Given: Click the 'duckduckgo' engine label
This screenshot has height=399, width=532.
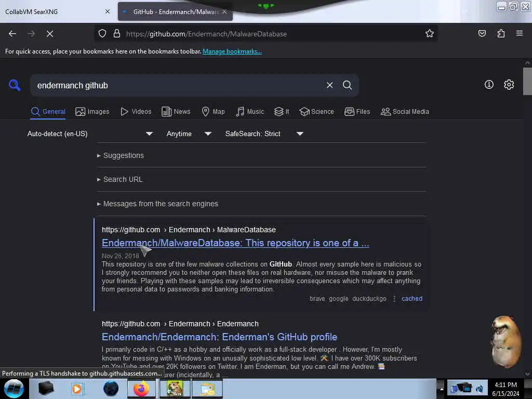Looking at the screenshot, I should coord(369,299).
